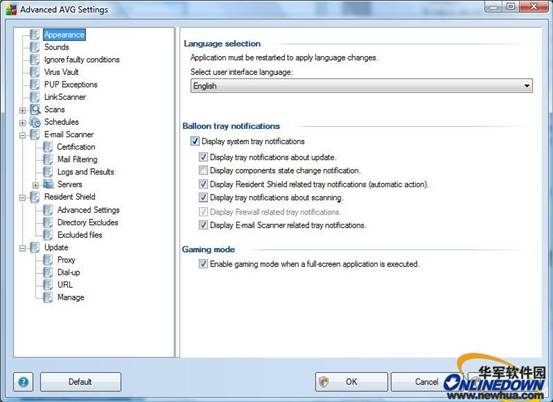The height and width of the screenshot is (402, 553).
Task: Click the Default button
Action: pyautogui.click(x=80, y=382)
